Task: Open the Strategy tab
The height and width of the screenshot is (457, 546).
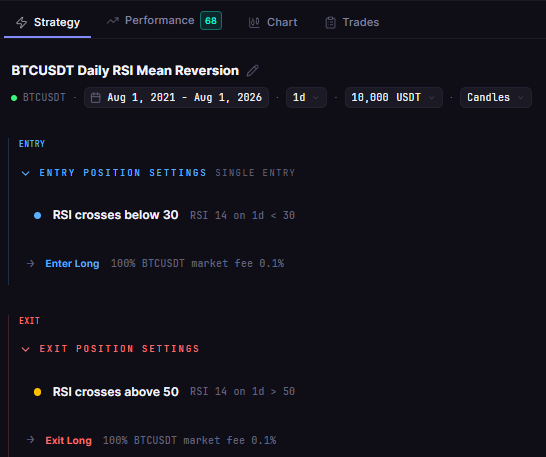Action: point(48,22)
